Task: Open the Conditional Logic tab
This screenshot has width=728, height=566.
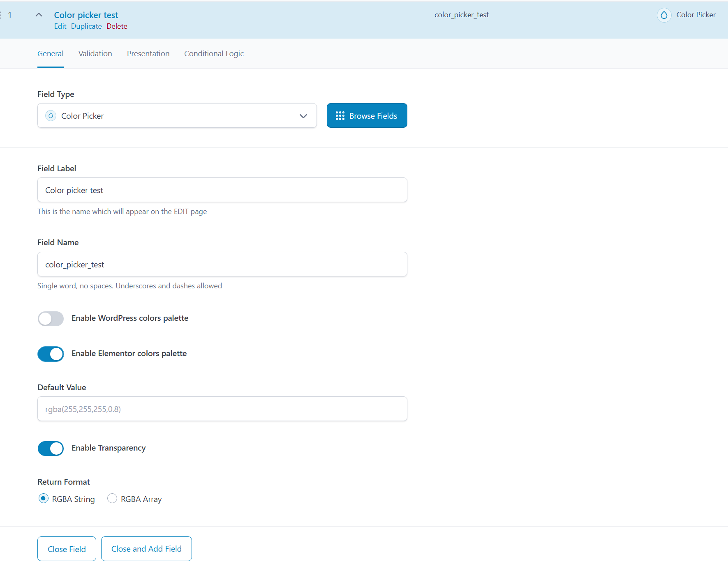Action: (x=214, y=54)
